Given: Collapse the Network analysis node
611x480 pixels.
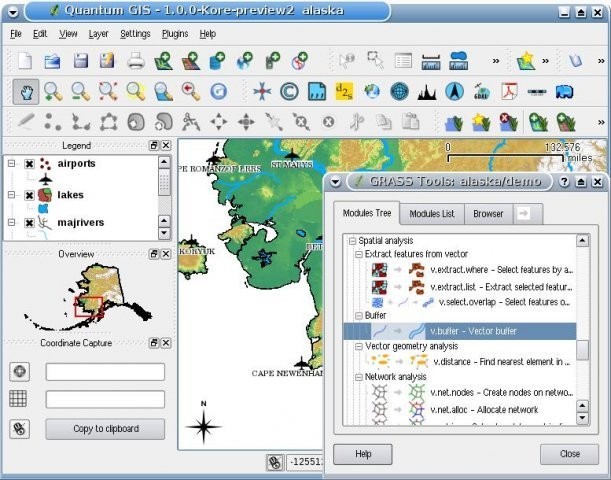Looking at the screenshot, I should pos(358,377).
